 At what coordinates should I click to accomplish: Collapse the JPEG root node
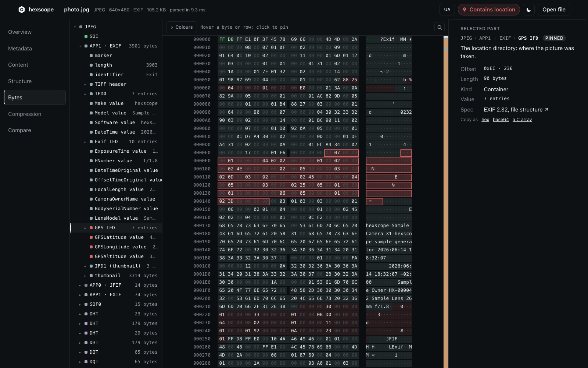(x=75, y=27)
